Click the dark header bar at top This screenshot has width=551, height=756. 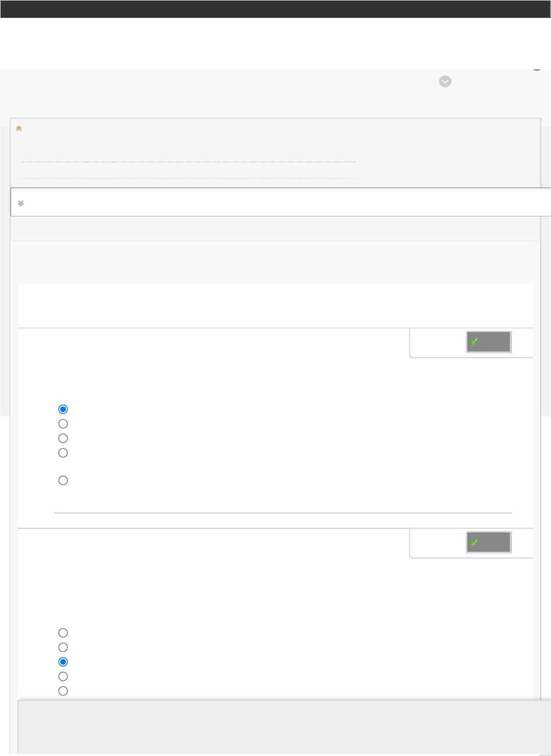click(x=275, y=9)
